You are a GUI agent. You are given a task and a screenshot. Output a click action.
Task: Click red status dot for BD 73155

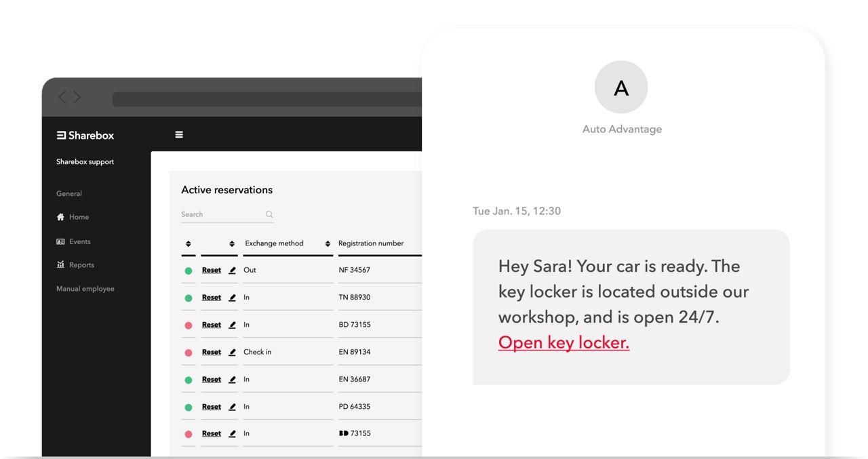[x=189, y=325]
